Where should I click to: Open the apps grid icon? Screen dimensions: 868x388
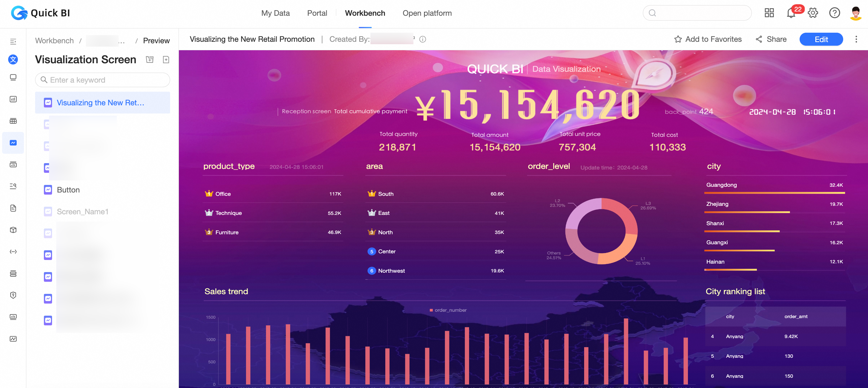click(x=769, y=13)
